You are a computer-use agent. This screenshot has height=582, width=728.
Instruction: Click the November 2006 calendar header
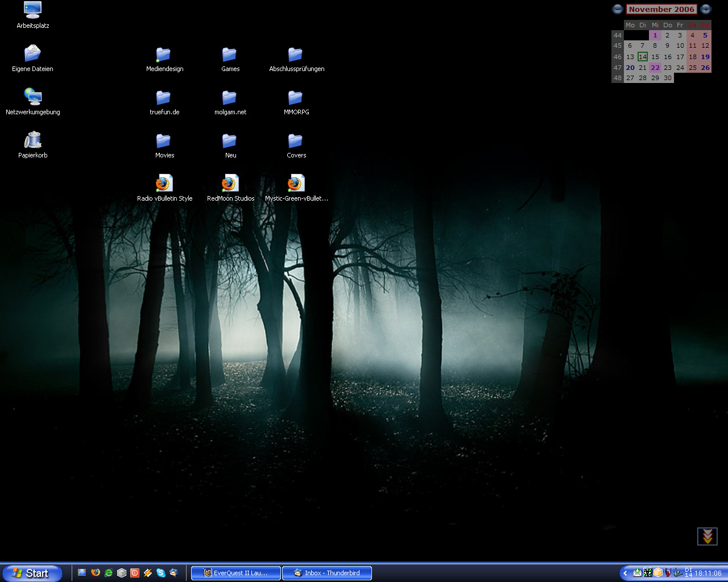(x=661, y=9)
